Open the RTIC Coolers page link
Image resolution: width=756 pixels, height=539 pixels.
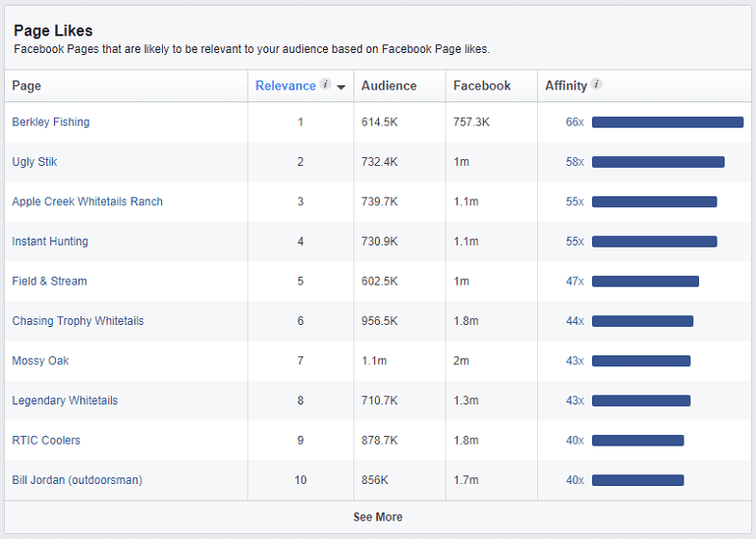(x=46, y=440)
